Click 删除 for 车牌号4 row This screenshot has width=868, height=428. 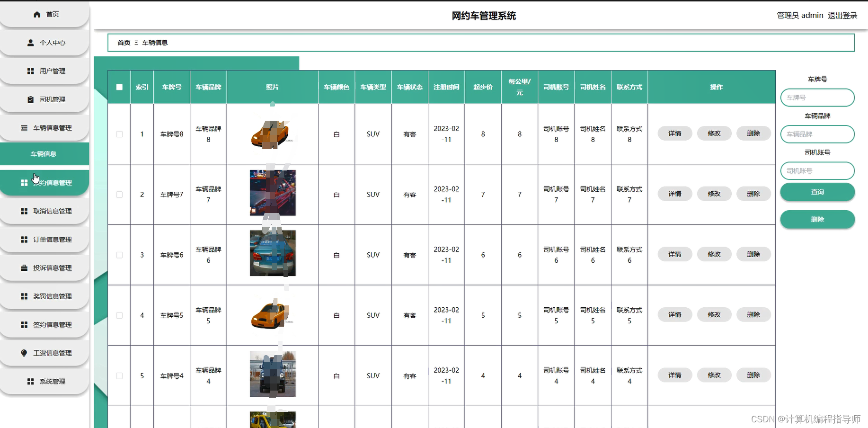point(753,375)
